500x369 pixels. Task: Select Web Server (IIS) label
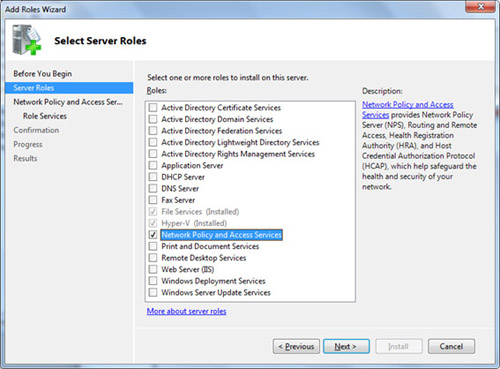(x=188, y=269)
